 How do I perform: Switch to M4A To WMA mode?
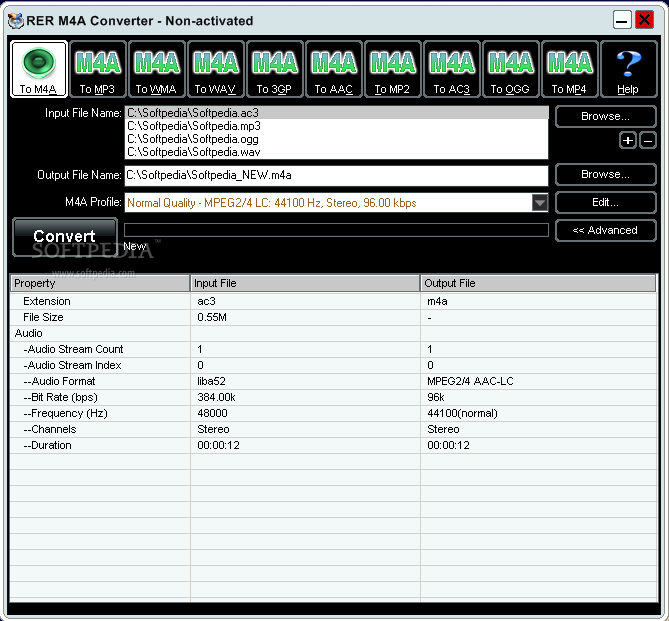coord(157,69)
